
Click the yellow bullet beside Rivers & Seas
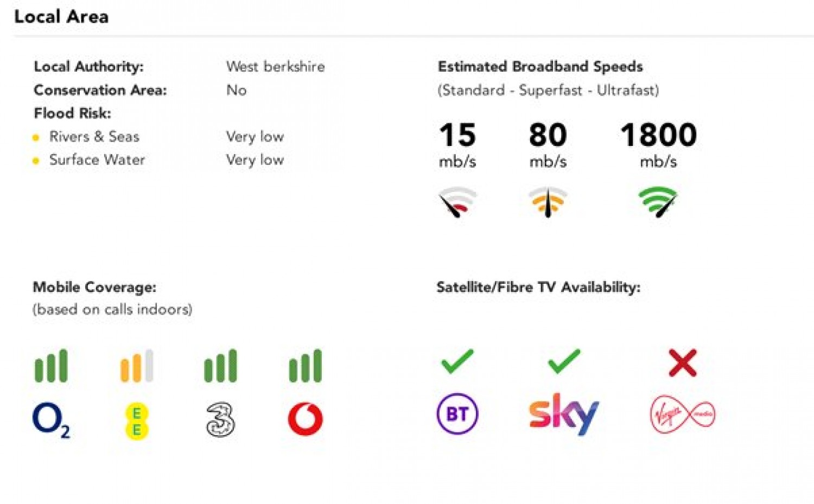(36, 137)
